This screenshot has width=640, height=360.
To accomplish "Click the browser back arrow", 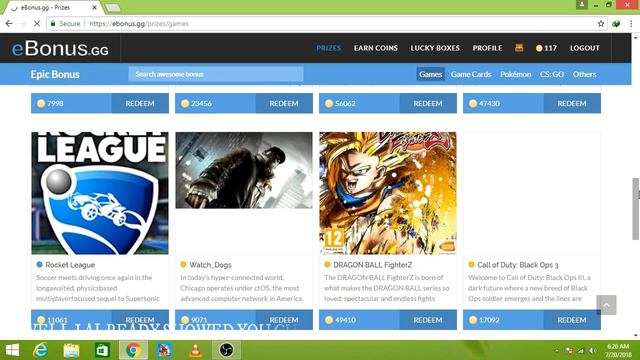I will point(9,24).
